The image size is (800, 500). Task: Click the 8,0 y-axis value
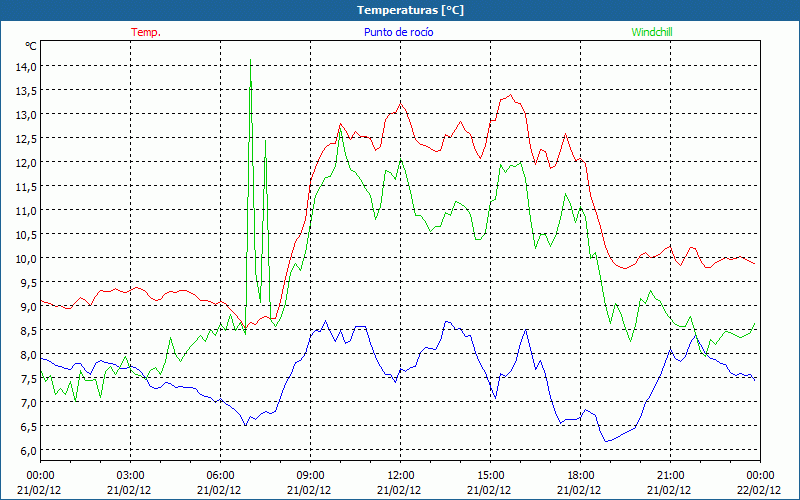28,354
